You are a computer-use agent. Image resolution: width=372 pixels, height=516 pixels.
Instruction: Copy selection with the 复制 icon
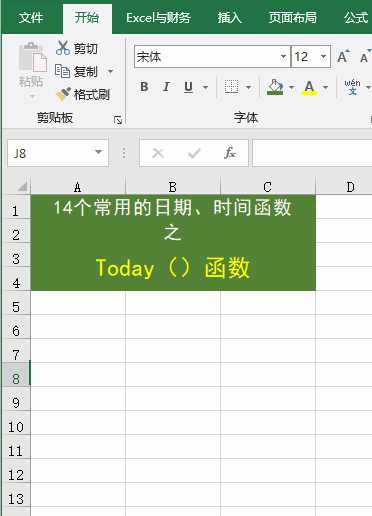[62, 71]
